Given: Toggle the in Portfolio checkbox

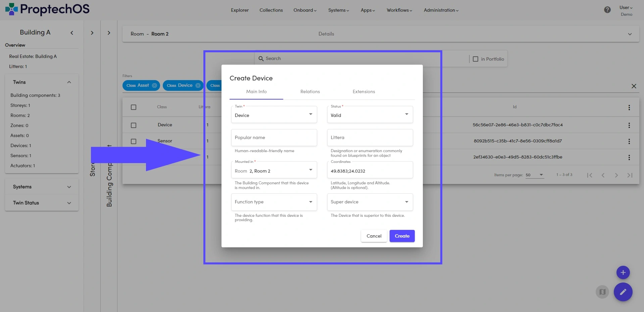Looking at the screenshot, I should click(x=475, y=59).
